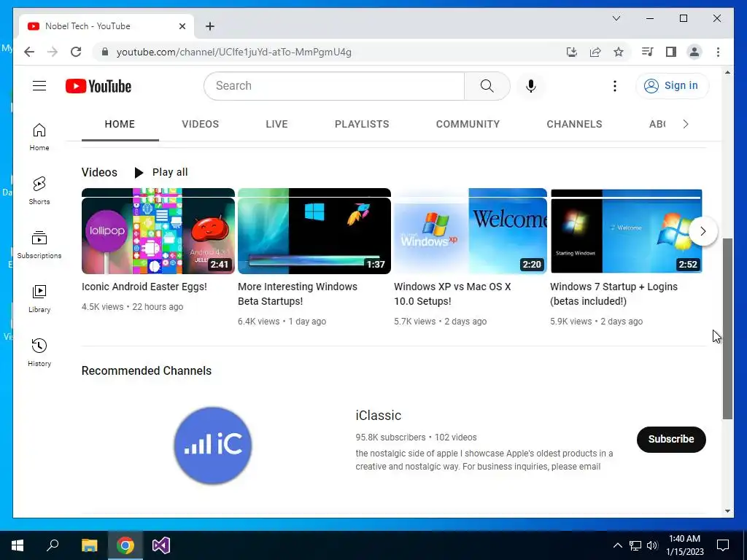Click the page vertical scrollbar thumb

727,329
